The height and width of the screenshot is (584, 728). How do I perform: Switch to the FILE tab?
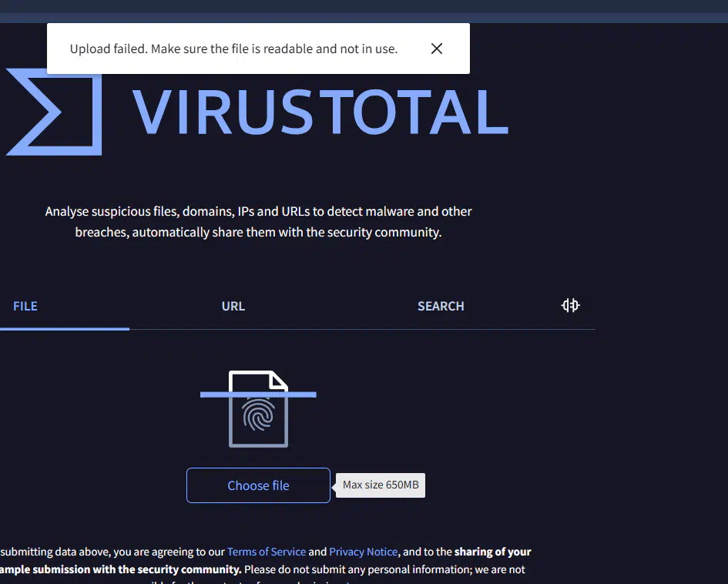pos(25,307)
